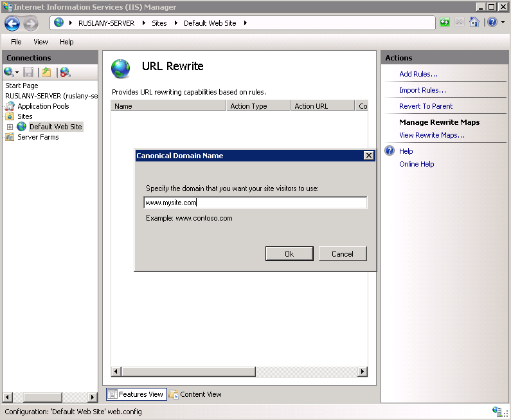Click the rules list scroll right arrow
The image size is (511, 420).
coord(363,371)
